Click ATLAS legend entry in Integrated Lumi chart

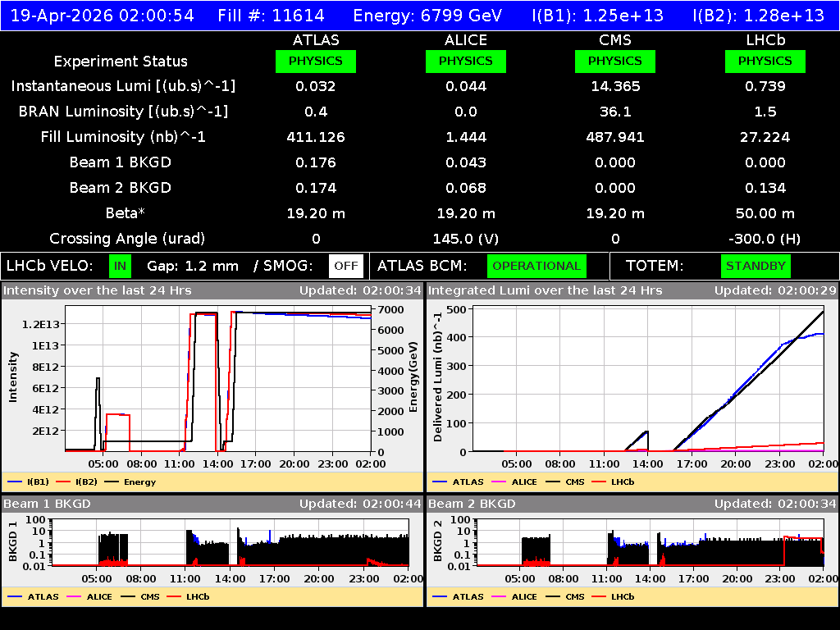[x=458, y=482]
